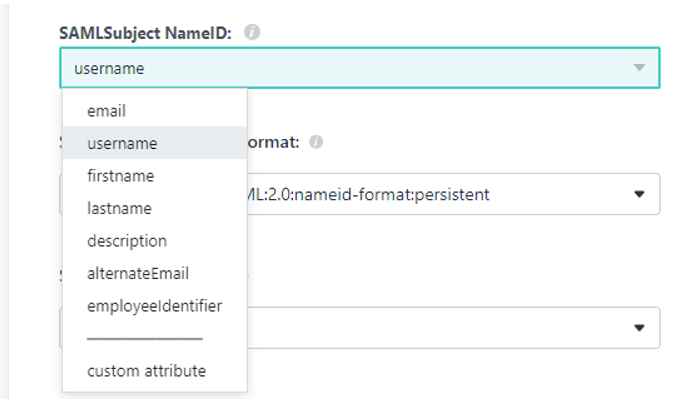
Task: Select the email option from the list
Action: pos(106,111)
